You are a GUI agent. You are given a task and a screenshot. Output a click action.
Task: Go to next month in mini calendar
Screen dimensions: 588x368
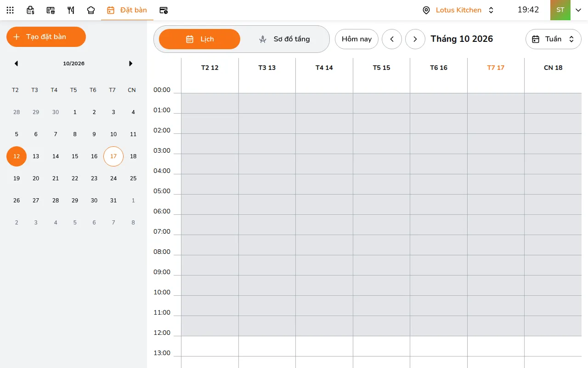[x=131, y=63]
